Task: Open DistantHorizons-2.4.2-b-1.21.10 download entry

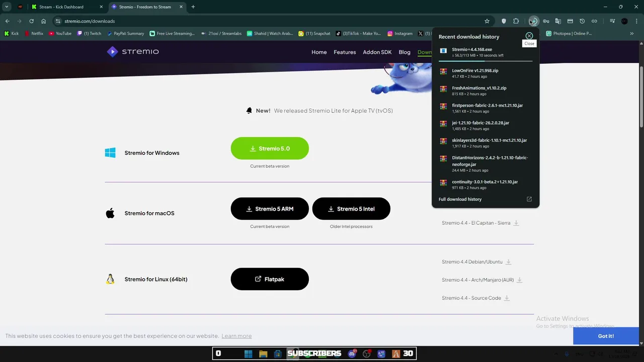Action: [x=486, y=163]
